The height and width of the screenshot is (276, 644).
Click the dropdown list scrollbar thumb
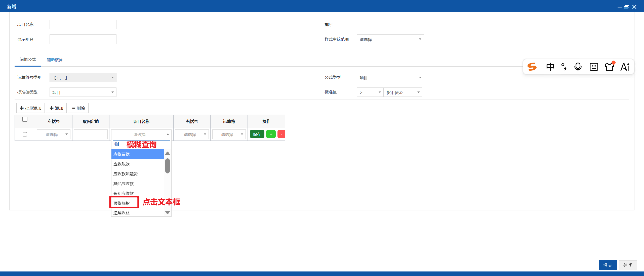click(x=168, y=166)
